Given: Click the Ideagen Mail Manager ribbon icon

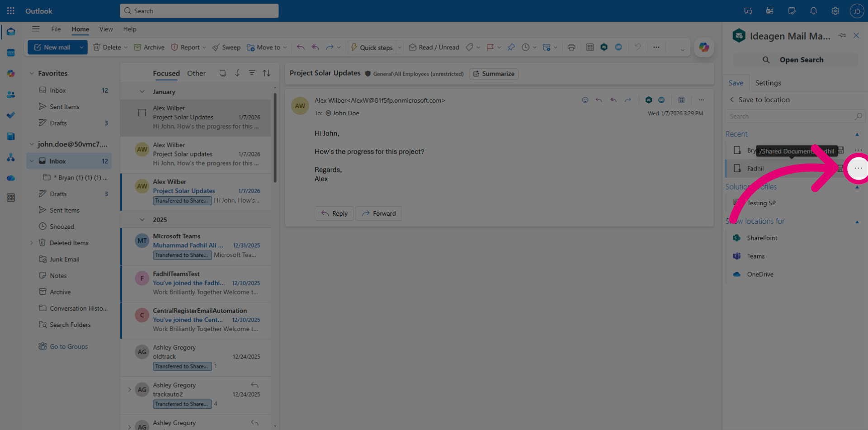Looking at the screenshot, I should click(604, 47).
